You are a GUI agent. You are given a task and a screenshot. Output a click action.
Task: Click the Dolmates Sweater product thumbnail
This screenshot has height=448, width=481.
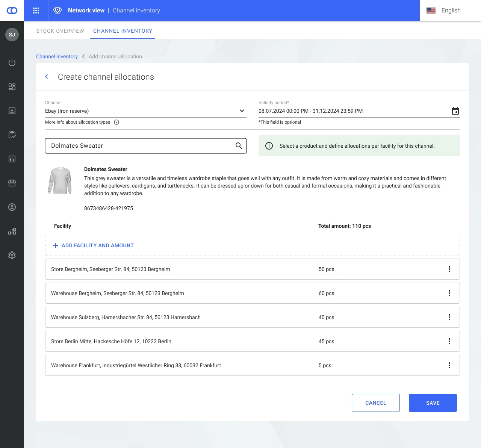[x=60, y=181]
